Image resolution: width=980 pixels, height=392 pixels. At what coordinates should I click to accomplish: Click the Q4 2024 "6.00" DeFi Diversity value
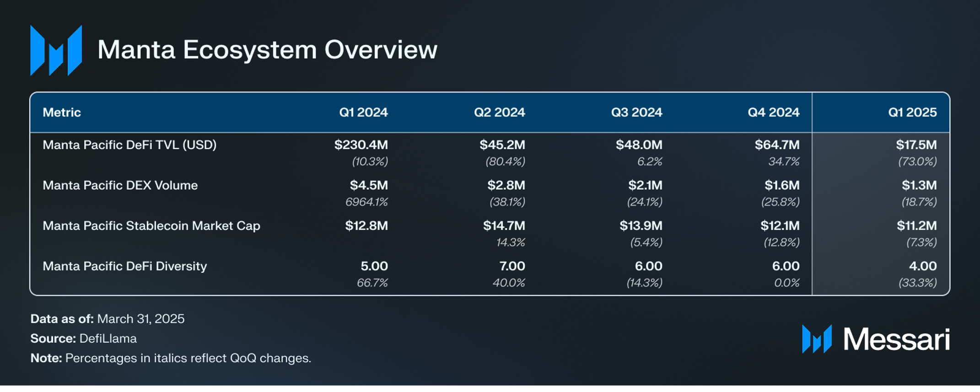click(786, 266)
